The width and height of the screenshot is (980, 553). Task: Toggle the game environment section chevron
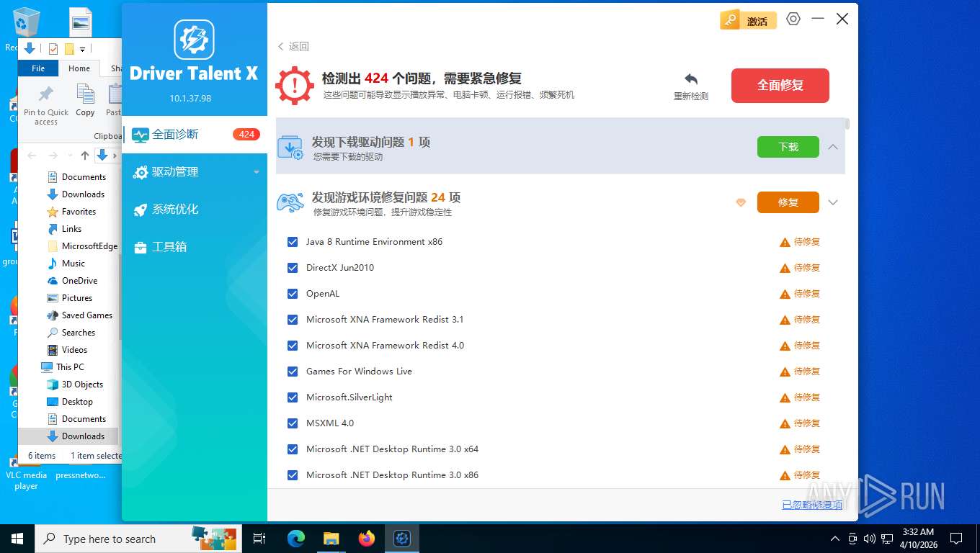click(x=833, y=202)
